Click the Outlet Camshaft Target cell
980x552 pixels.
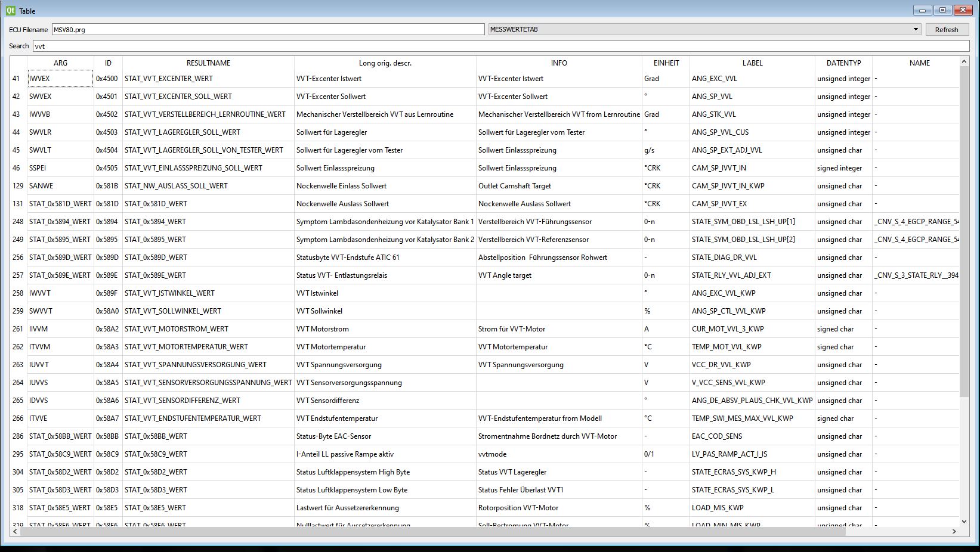pyautogui.click(x=559, y=186)
